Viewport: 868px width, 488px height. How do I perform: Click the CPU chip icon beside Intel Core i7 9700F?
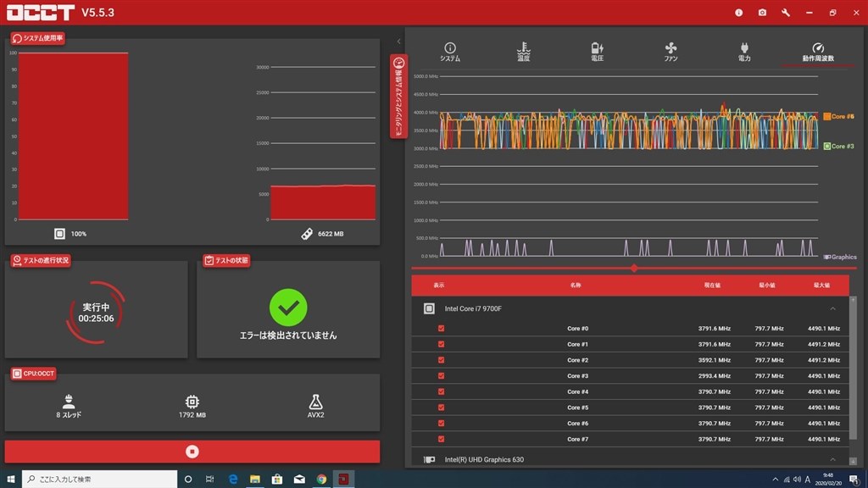click(429, 308)
